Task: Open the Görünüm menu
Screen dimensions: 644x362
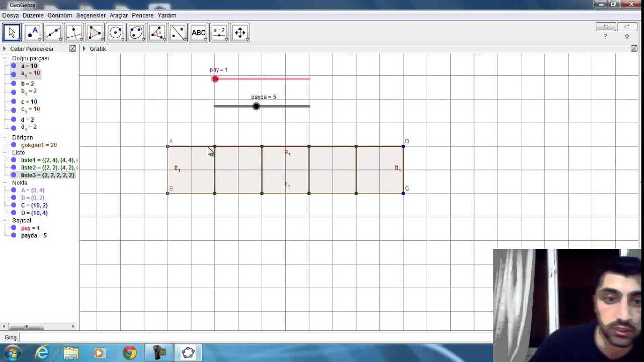Action: click(60, 16)
